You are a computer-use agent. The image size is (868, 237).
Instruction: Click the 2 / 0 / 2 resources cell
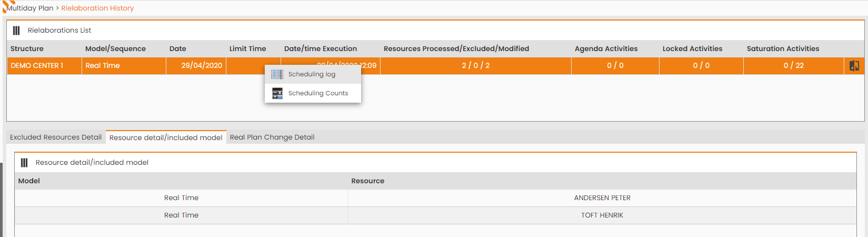click(x=476, y=66)
